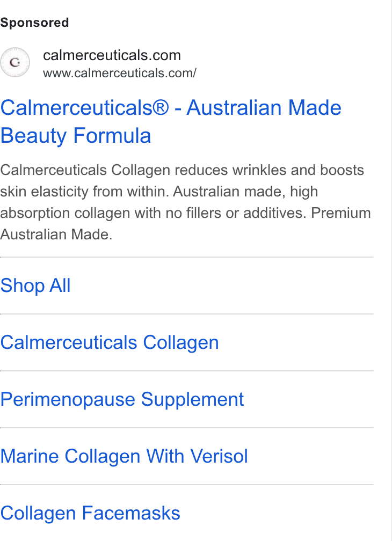Viewport: 392px width, 541px height.
Task: Open the Shop All sitelink
Action: pos(35,286)
